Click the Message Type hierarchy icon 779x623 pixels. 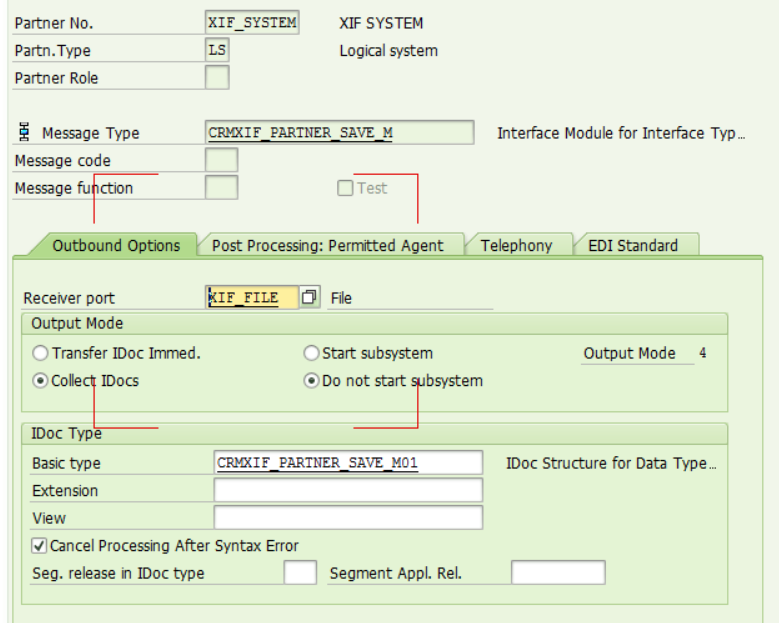coord(24,132)
